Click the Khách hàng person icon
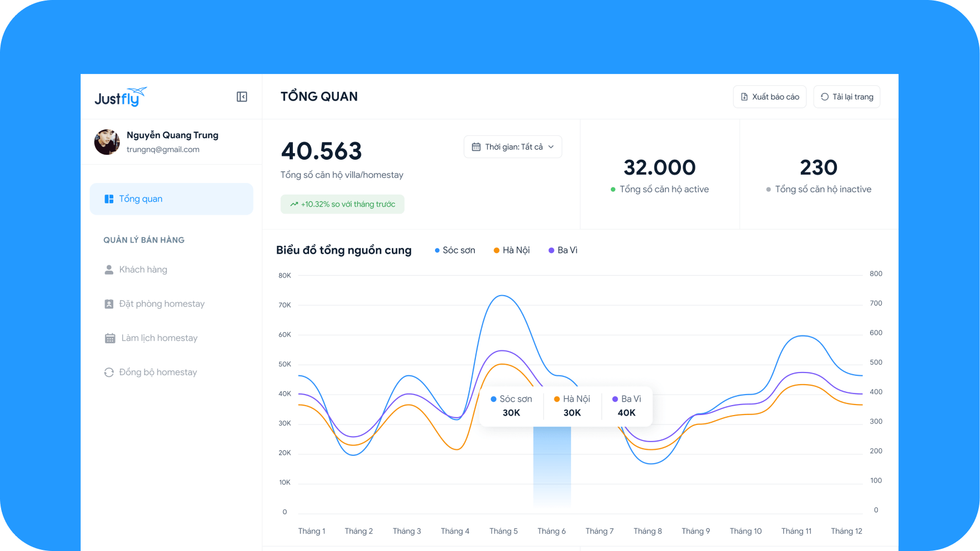 click(109, 270)
